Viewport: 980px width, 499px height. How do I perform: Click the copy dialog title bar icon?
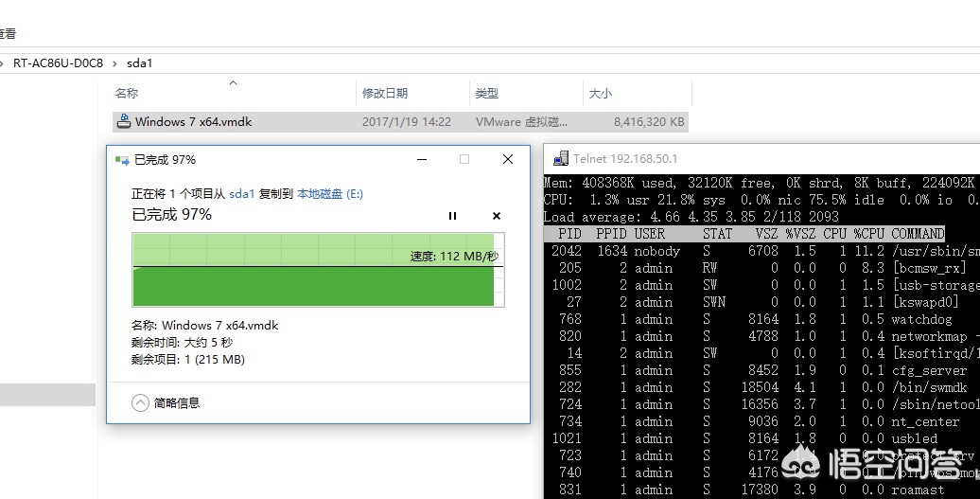point(122,160)
